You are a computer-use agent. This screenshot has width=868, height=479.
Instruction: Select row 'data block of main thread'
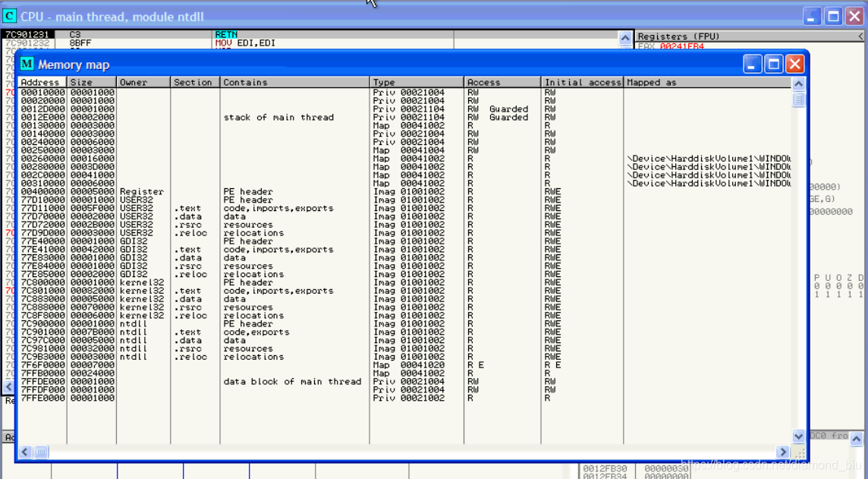coord(405,382)
